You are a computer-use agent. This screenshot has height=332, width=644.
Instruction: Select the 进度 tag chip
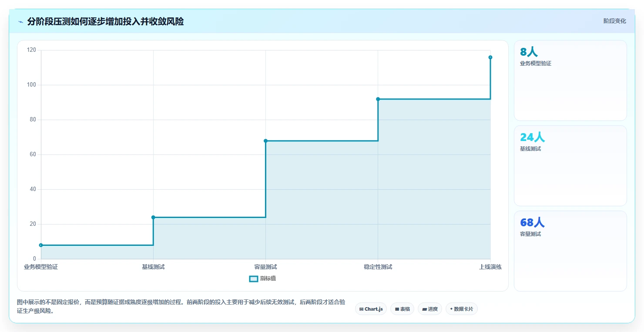pos(430,309)
